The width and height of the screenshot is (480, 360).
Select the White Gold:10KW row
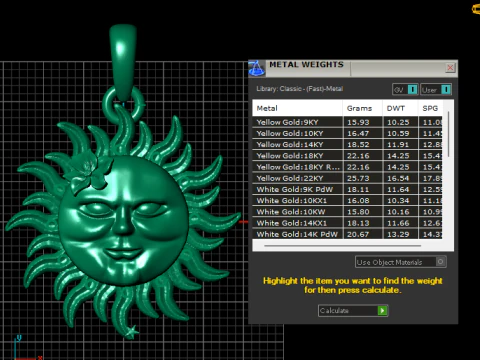[348, 212]
